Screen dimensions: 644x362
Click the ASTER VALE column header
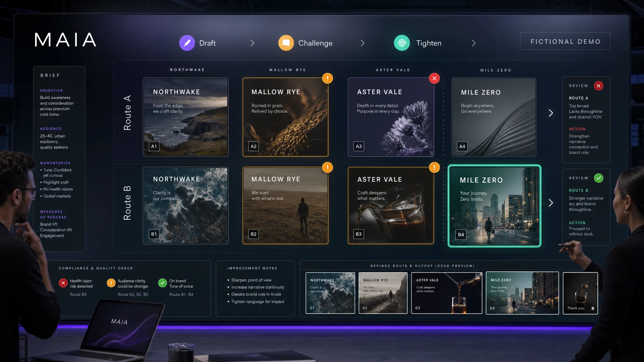coord(393,70)
